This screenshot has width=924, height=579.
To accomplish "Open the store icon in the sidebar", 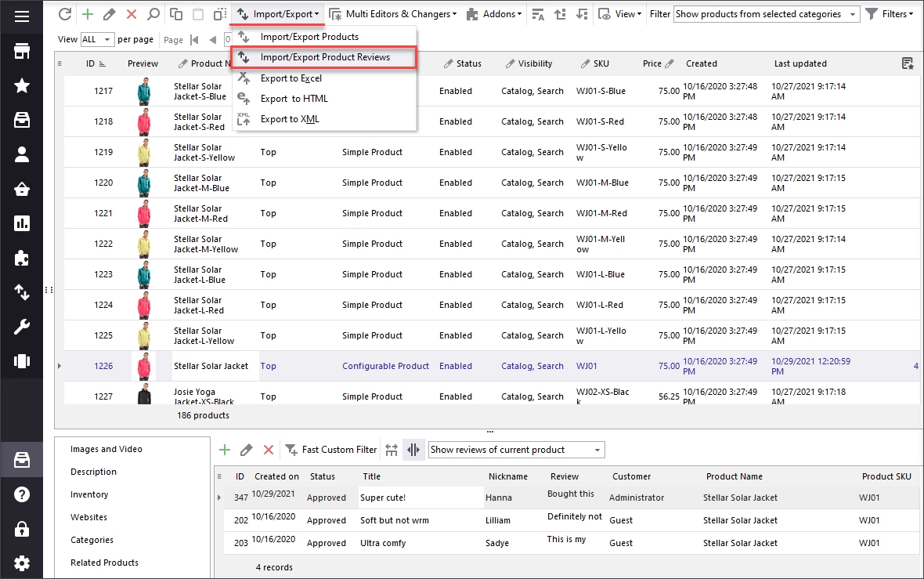I will [22, 51].
